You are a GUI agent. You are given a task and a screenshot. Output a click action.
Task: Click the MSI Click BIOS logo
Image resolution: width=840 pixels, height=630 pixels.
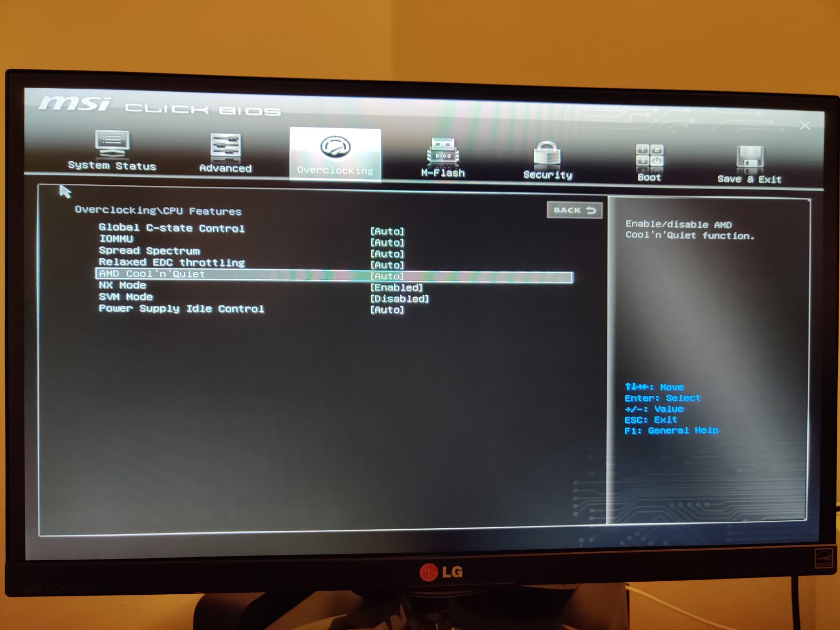point(160,105)
